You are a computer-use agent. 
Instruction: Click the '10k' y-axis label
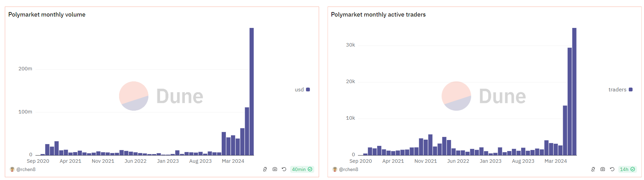coord(350,118)
